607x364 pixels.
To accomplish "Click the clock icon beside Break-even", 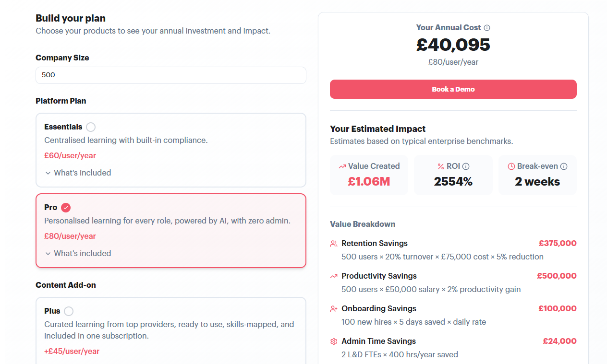I will [511, 166].
